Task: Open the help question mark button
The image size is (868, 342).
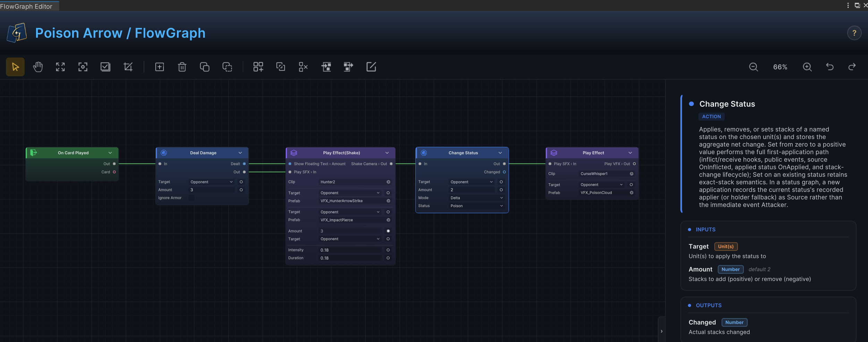Action: 854,33
